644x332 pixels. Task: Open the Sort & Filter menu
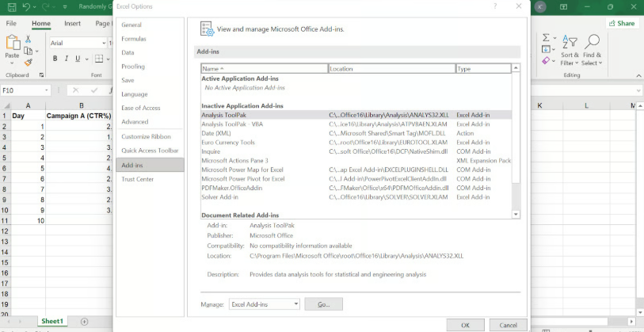[x=570, y=49]
